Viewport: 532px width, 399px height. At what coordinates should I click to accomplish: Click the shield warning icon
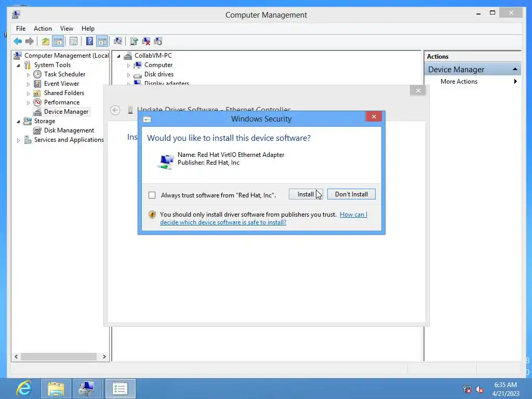[x=152, y=215]
